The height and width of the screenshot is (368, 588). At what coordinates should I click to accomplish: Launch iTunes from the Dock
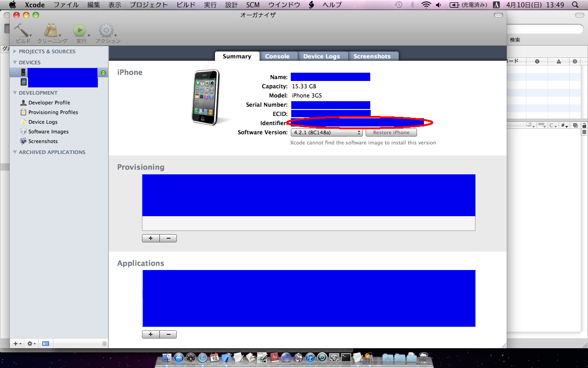[x=311, y=357]
